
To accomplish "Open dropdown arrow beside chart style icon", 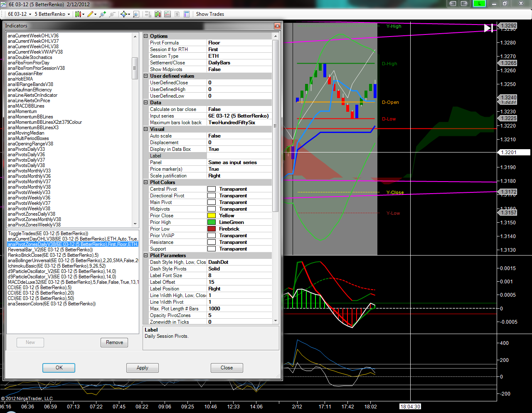I will point(83,14).
